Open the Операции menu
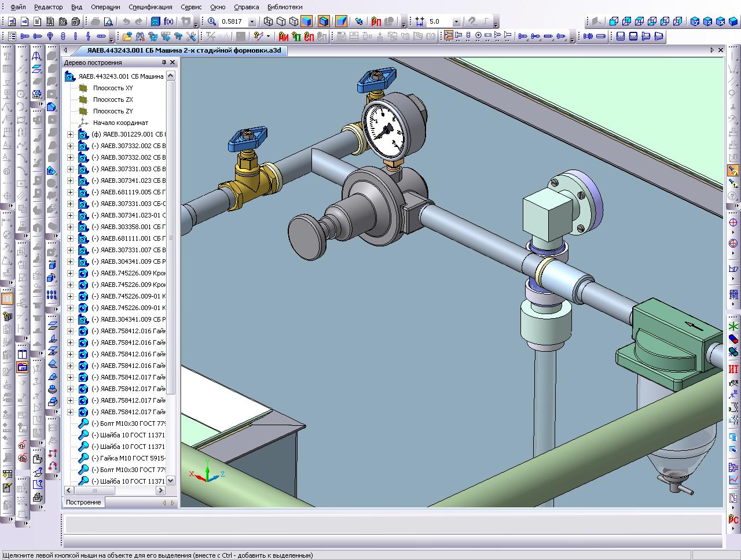Image resolution: width=741 pixels, height=560 pixels. coord(105,7)
